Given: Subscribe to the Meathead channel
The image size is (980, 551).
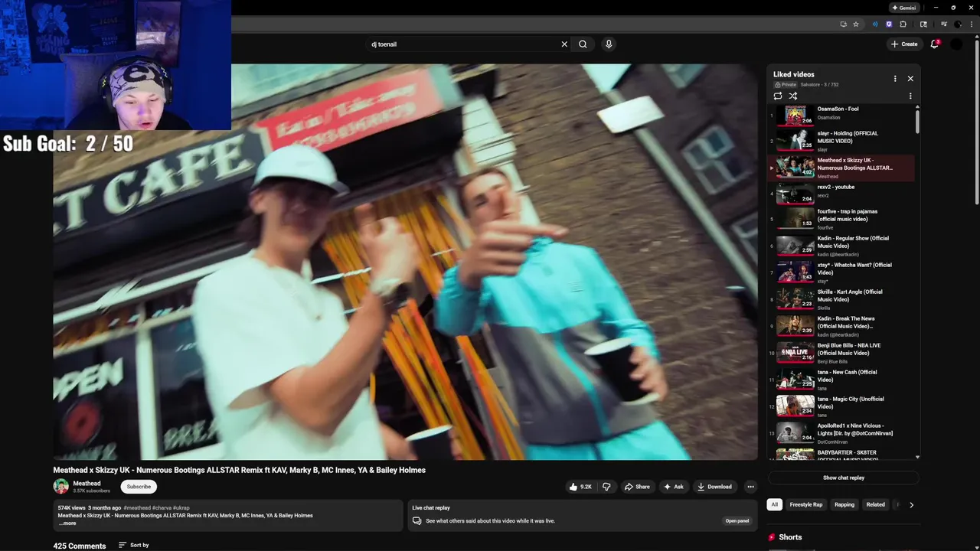Looking at the screenshot, I should point(139,487).
